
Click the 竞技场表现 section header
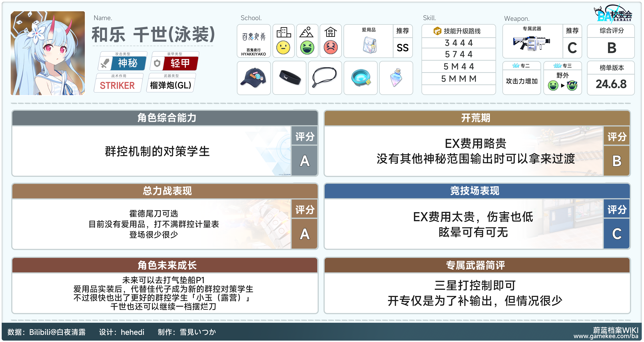[477, 191]
